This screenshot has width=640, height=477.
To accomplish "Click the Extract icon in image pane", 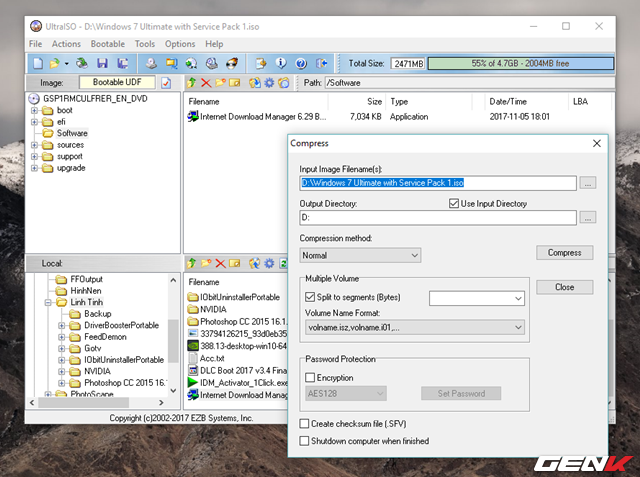I will (x=255, y=83).
